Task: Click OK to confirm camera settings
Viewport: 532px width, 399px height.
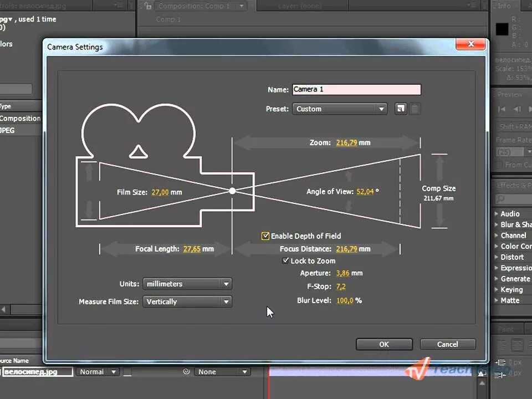Action: (384, 344)
